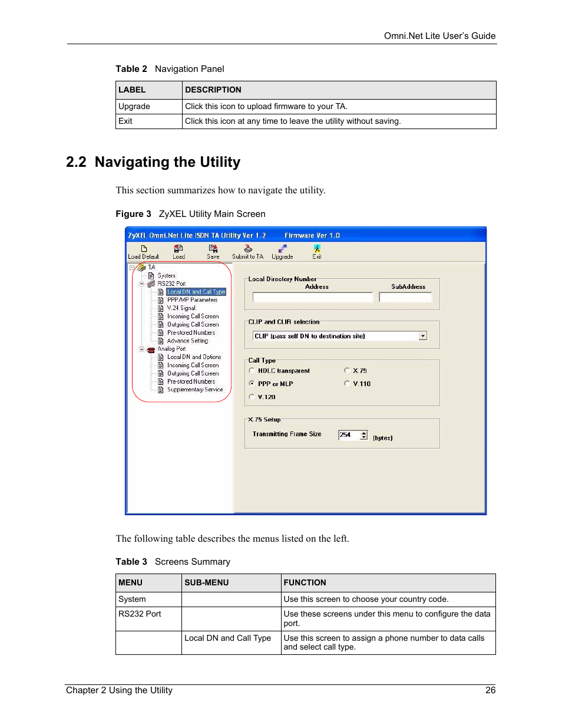The height and width of the screenshot is (728, 562).
Task: Open the CLIP and CLIR selection dropdown
Action: pos(423,336)
